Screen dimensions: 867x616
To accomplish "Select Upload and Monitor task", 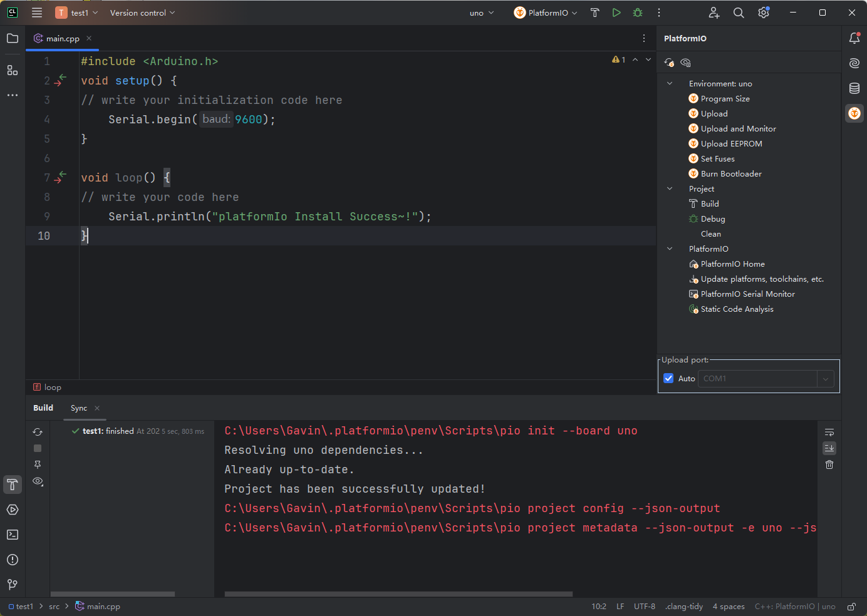I will click(738, 128).
